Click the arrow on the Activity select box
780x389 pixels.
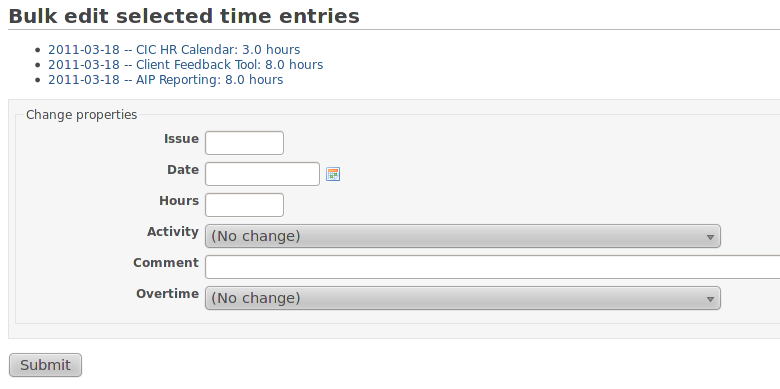(710, 237)
